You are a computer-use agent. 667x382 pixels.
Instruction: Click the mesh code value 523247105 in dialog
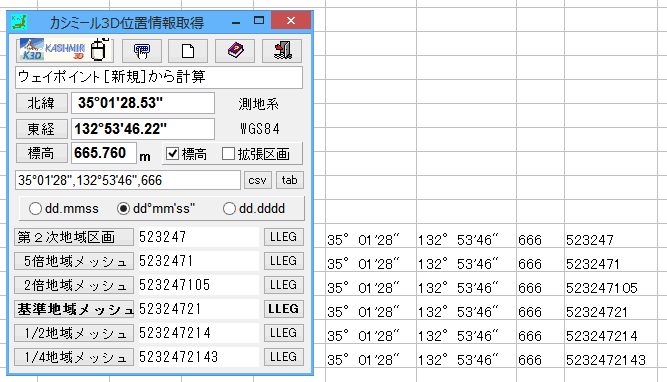198,285
